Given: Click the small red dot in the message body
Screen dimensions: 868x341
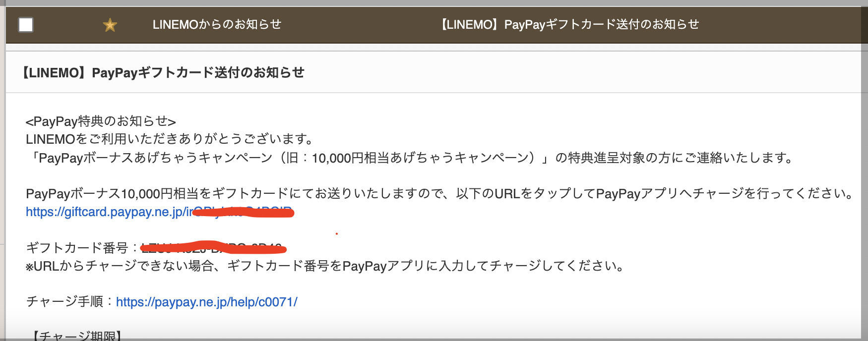Looking at the screenshot, I should (x=336, y=233).
